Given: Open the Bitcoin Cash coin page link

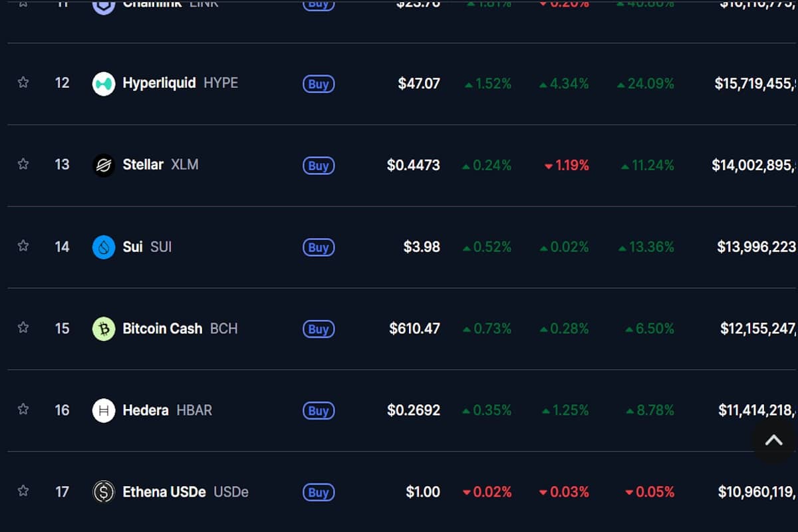Looking at the screenshot, I should click(x=180, y=329).
